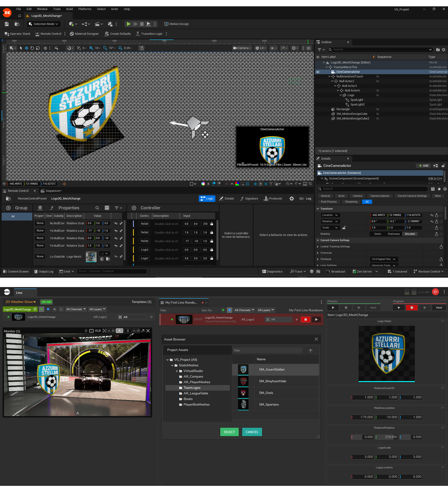The height and width of the screenshot is (491, 448).
Task: Open the Camera dropdown in the viewport
Action: 242,48
